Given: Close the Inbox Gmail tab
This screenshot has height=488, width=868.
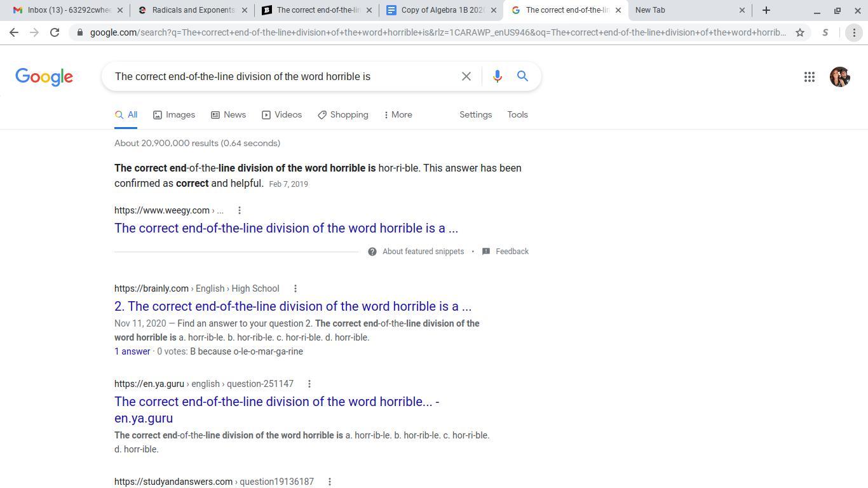Looking at the screenshot, I should point(120,10).
